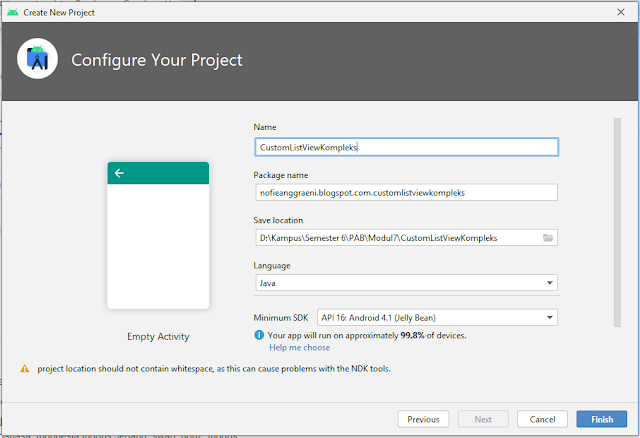Cancel project creation
640x438 pixels.
(542, 419)
